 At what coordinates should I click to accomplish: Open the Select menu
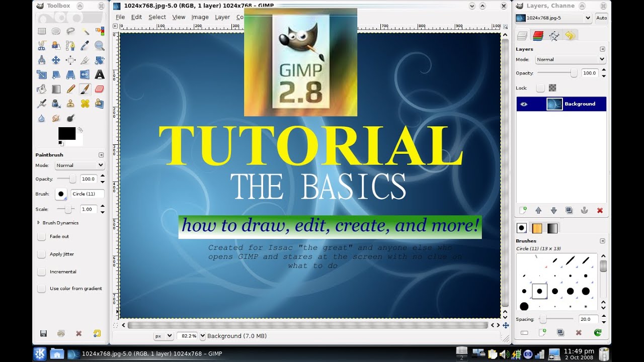(x=157, y=17)
